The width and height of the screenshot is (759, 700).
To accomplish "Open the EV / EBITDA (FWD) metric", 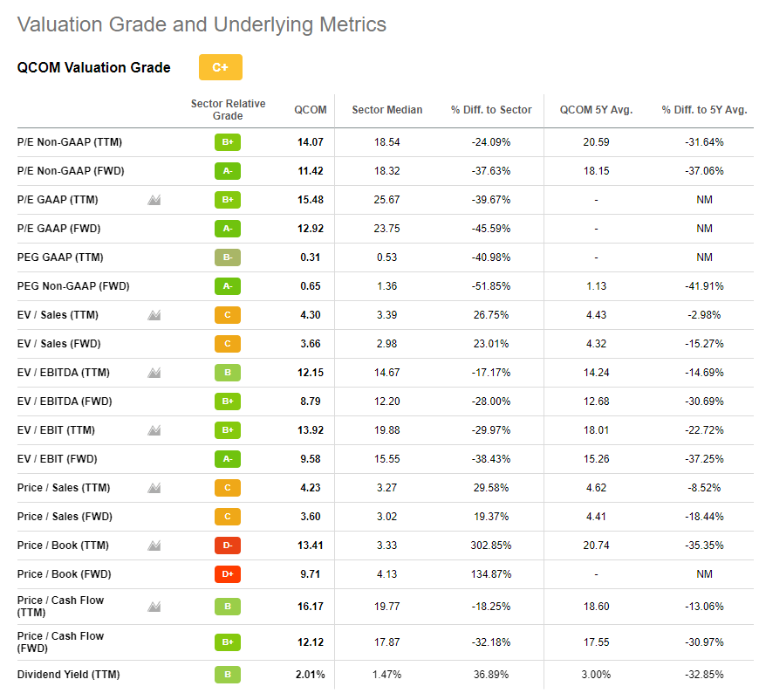I will pos(65,401).
